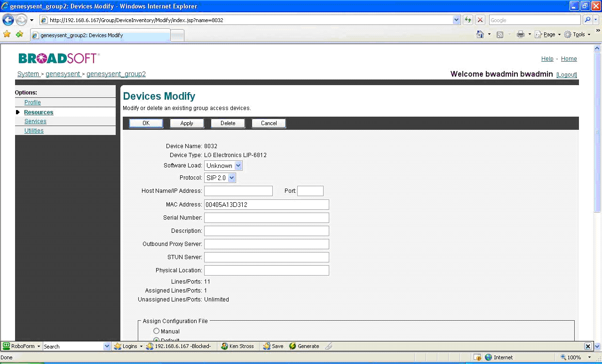Click the Logout link
Image resolution: width=602 pixels, height=364 pixels.
click(x=566, y=75)
